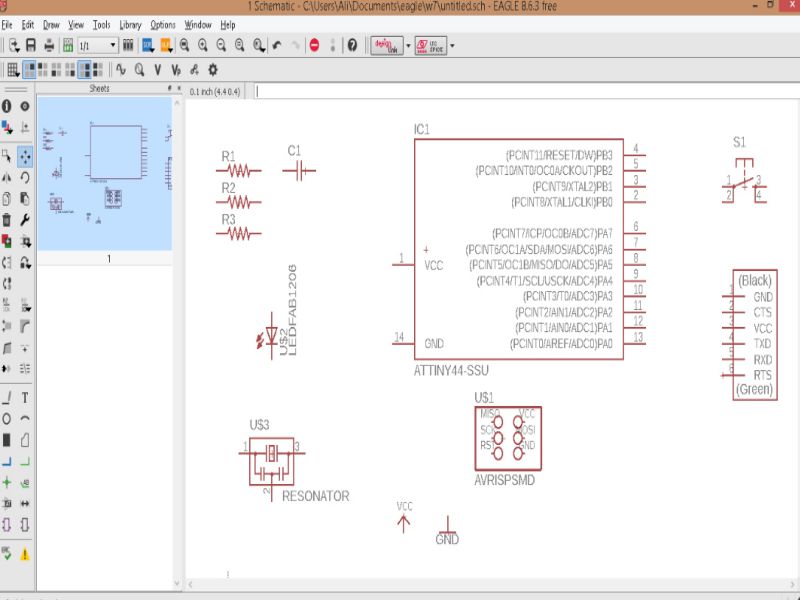Open the Help question mark icon

352,45
